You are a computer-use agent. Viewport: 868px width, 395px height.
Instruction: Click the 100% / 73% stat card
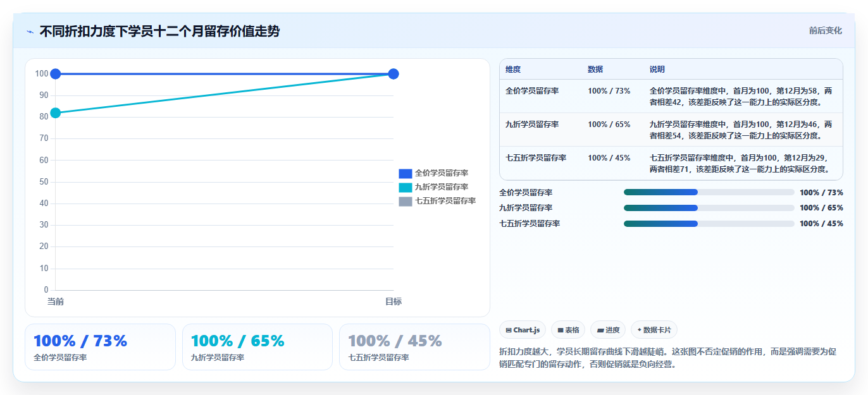click(100, 347)
